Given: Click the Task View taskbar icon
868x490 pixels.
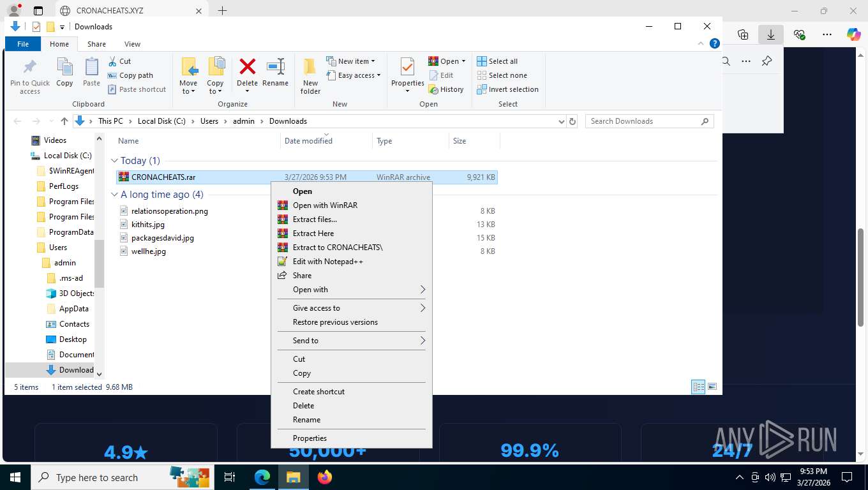Looking at the screenshot, I should pyautogui.click(x=230, y=477).
